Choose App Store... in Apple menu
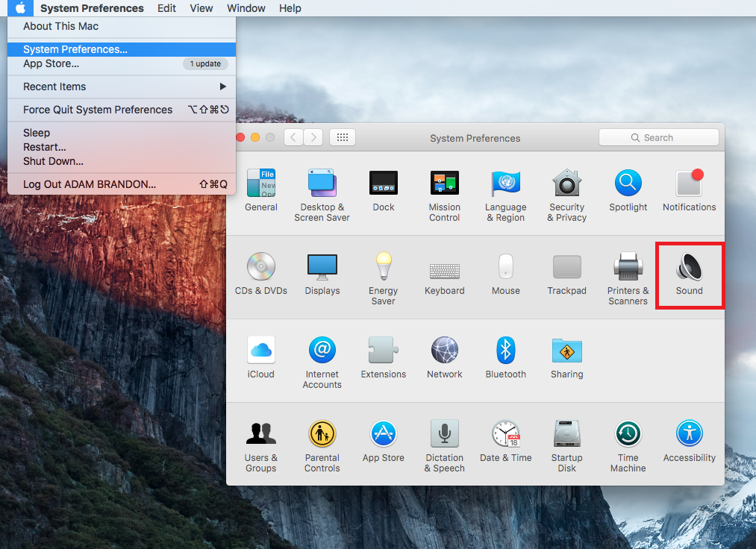 (122, 63)
